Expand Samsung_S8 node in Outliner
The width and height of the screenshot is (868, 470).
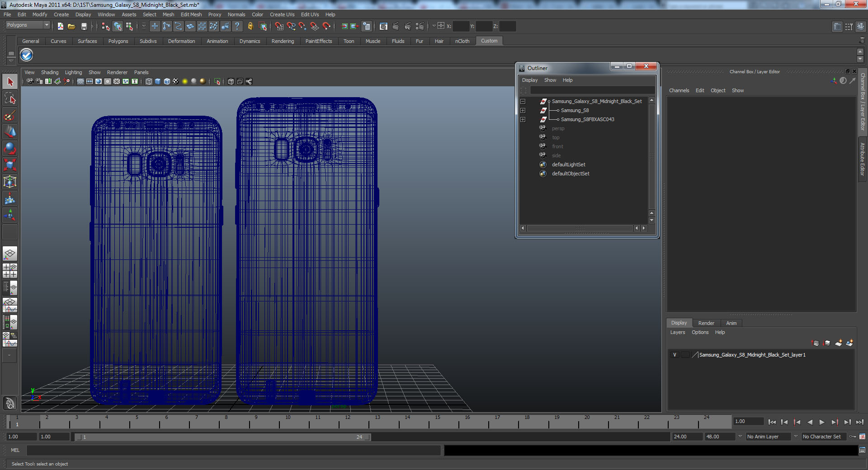523,110
